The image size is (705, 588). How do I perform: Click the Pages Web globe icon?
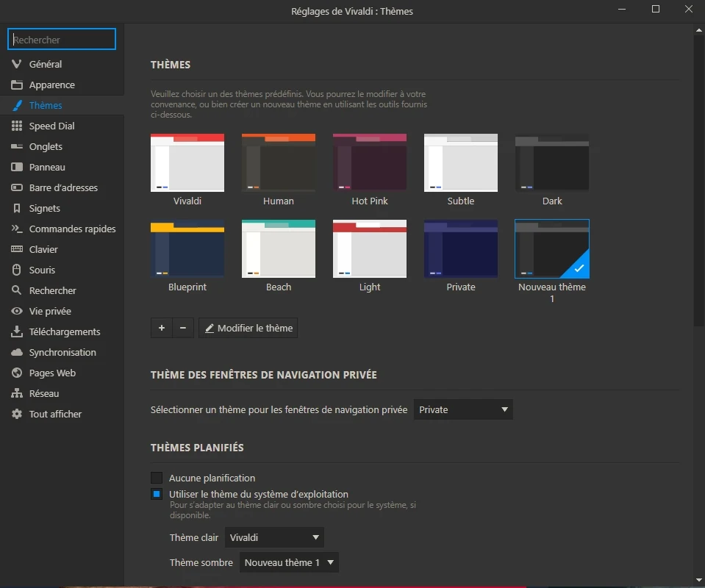[17, 373]
